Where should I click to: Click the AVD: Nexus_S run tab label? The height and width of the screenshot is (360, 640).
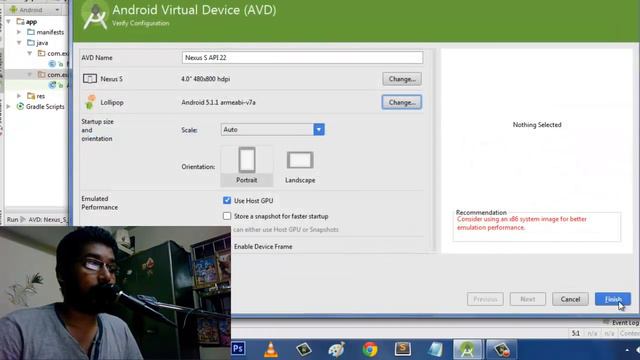click(x=48, y=220)
